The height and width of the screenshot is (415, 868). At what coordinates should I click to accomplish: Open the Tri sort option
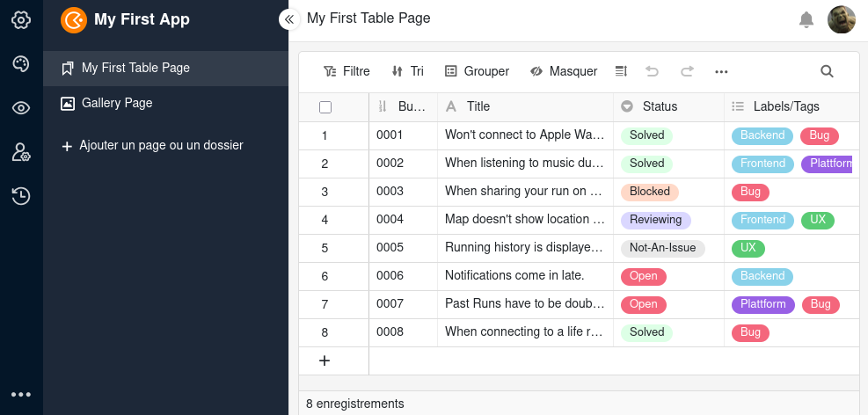point(407,71)
